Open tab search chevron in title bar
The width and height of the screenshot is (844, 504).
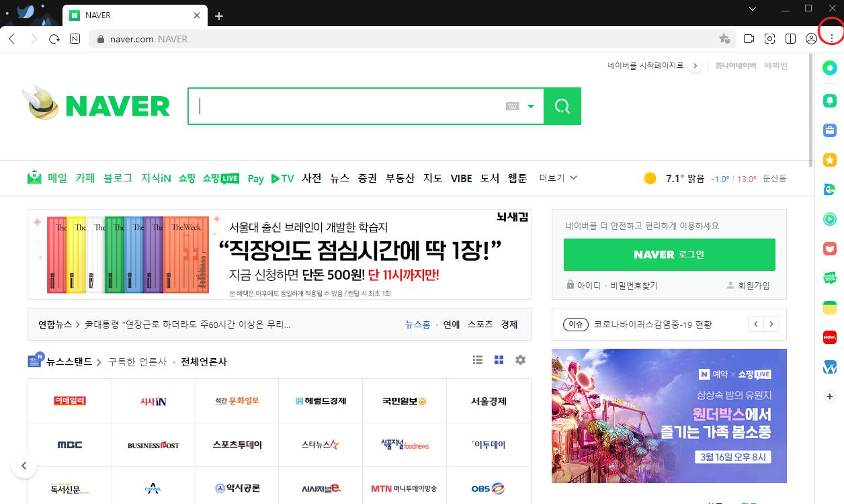click(x=753, y=8)
